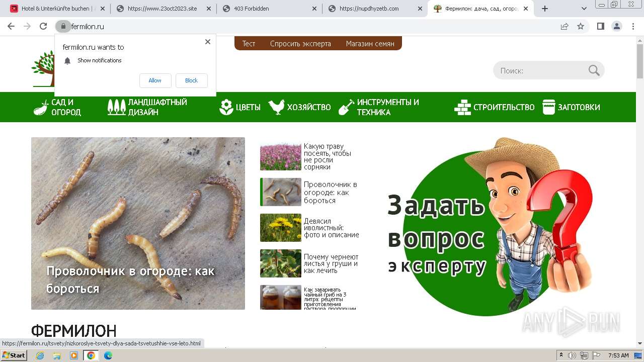Reload the fermilon.ru page
Screen dimensions: 644x362
pyautogui.click(x=43, y=26)
